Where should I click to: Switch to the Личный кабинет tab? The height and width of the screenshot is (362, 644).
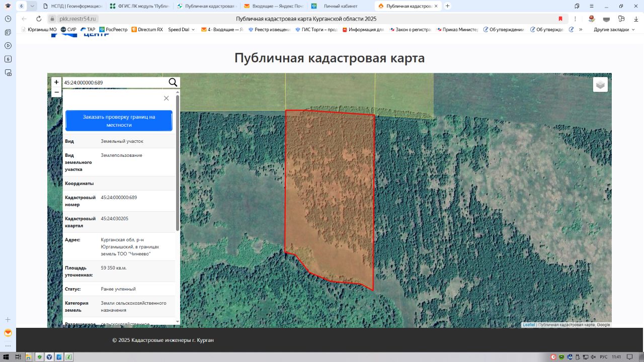(x=340, y=6)
